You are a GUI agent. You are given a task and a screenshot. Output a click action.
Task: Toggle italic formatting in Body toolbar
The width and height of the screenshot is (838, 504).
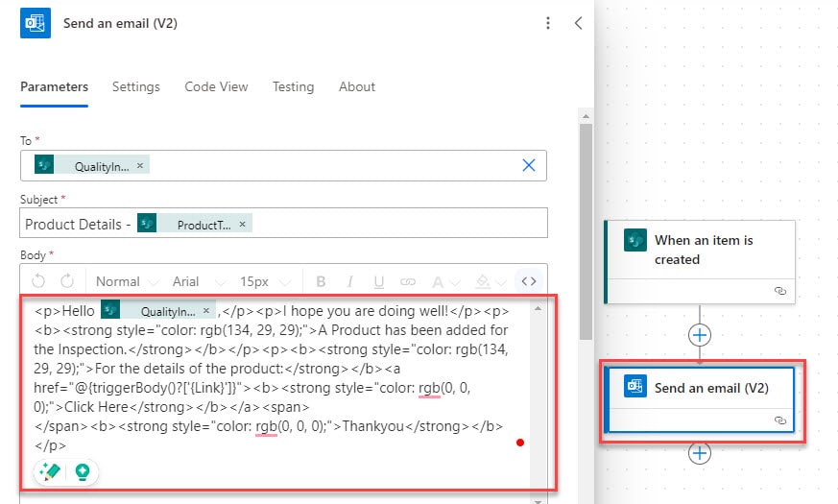tap(349, 281)
